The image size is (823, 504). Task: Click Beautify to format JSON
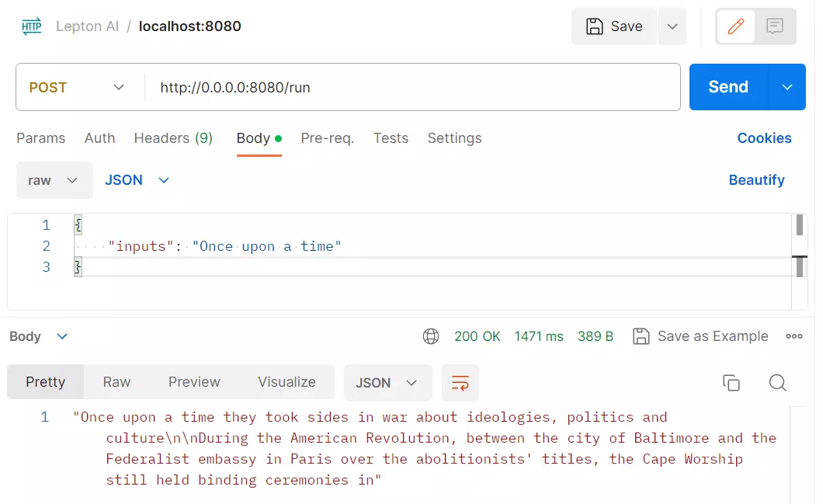756,180
